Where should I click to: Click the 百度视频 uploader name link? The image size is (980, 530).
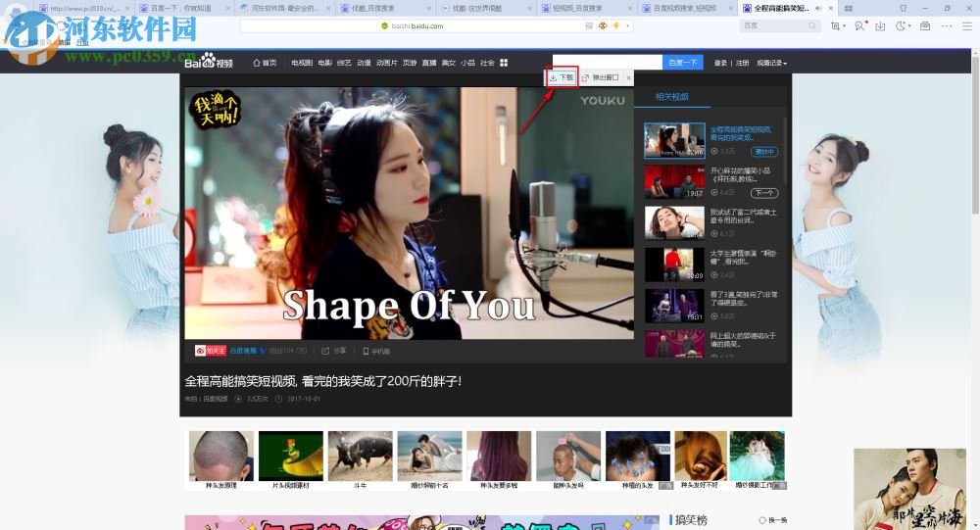[243, 351]
